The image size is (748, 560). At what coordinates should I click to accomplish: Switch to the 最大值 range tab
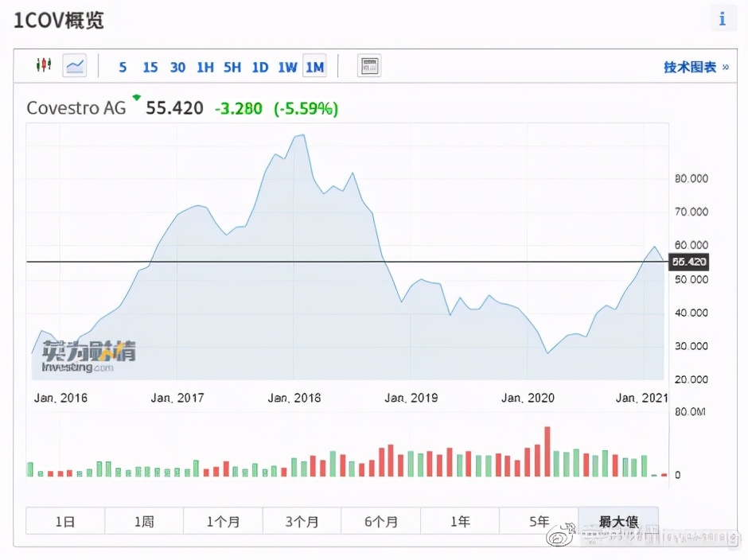pyautogui.click(x=618, y=521)
